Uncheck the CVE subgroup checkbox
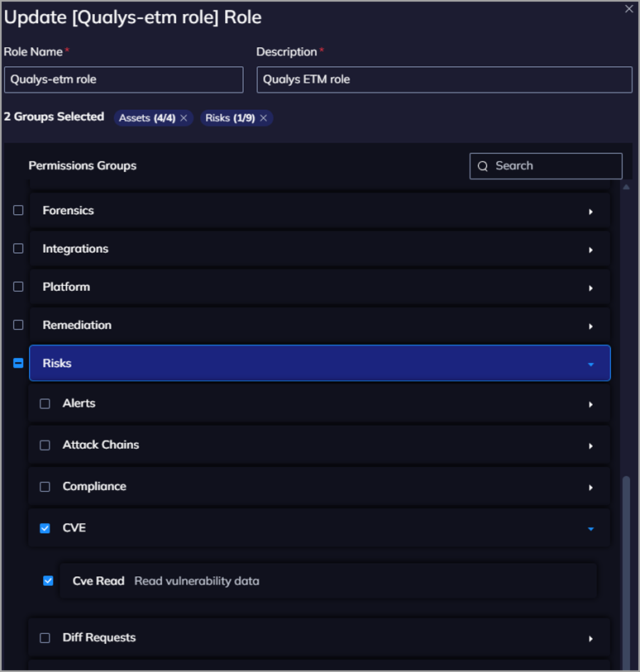The image size is (640, 672). point(45,528)
